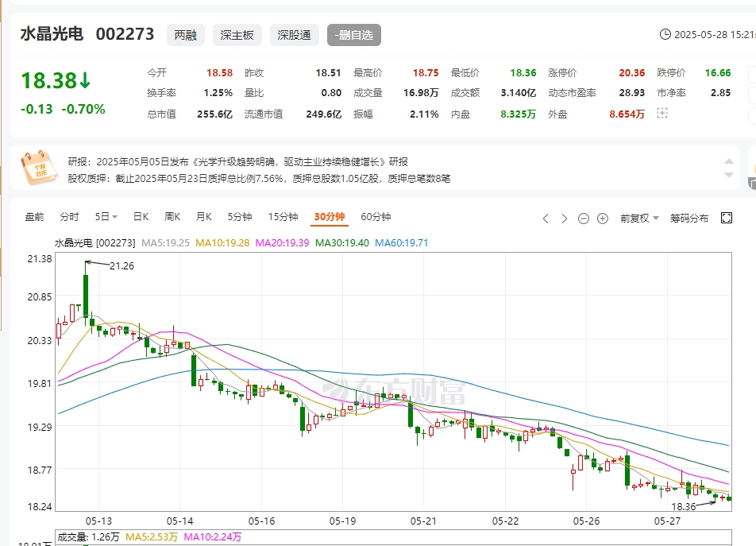756x546 pixels.
Task: Switch to the 60分钟 tab
Action: point(376,217)
